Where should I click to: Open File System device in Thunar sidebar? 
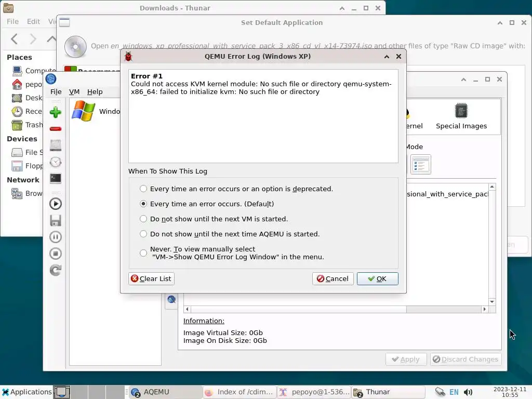(27, 152)
